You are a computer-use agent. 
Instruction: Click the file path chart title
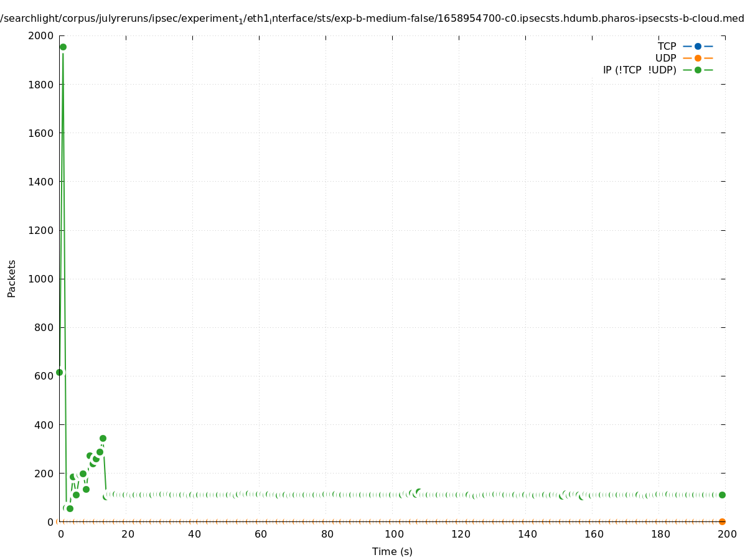372,19
